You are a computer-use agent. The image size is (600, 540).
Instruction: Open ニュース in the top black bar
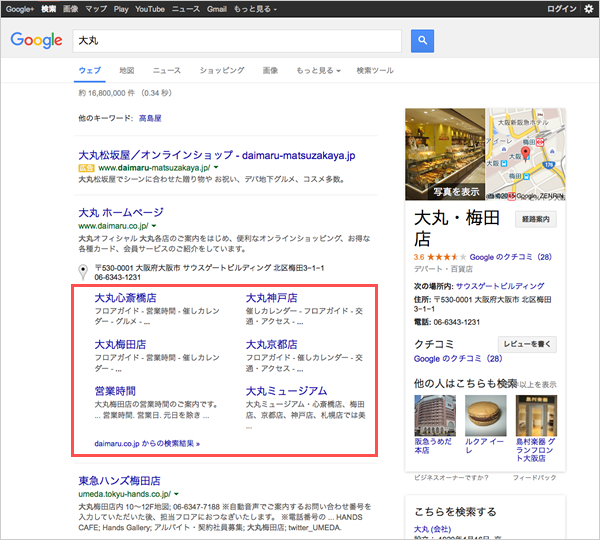coord(186,9)
